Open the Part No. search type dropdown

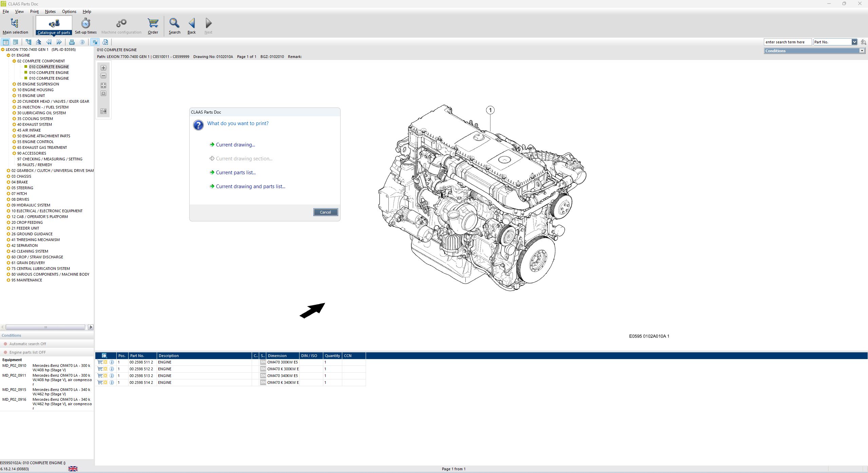(854, 42)
